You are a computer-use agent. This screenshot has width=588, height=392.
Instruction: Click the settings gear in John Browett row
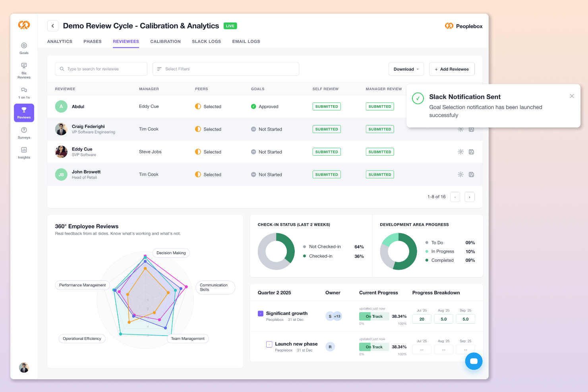460,174
